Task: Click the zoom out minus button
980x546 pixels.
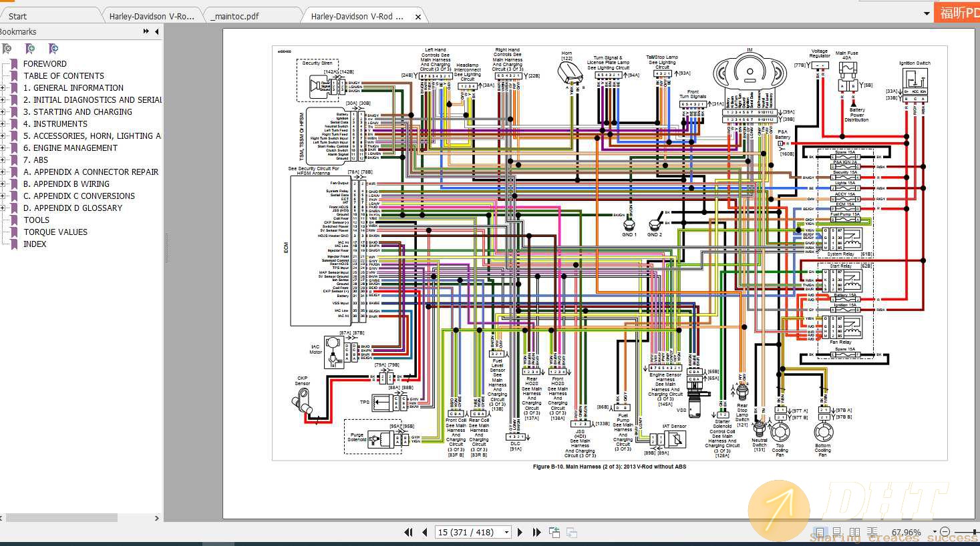Action: (x=945, y=532)
